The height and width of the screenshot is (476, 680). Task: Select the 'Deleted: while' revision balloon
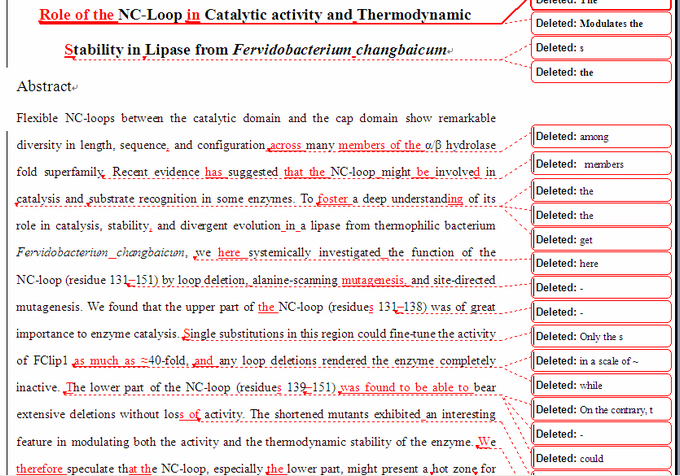point(600,385)
